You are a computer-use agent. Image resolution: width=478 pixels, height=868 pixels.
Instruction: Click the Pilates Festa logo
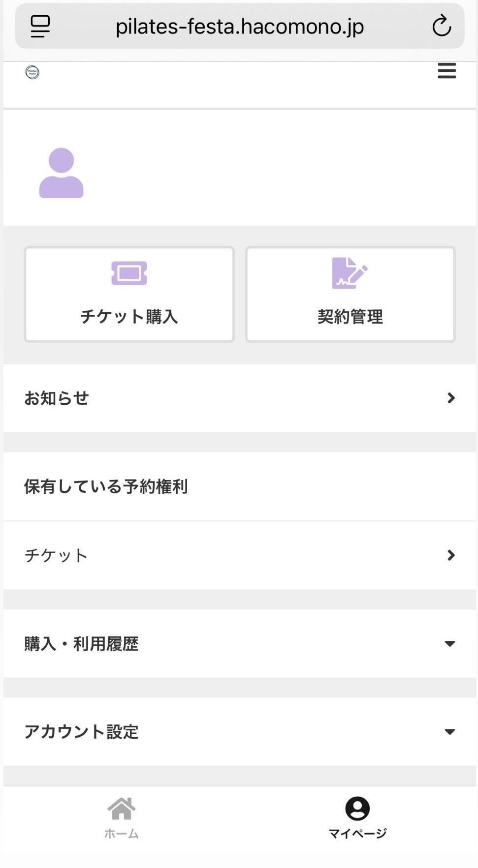pos(32,72)
